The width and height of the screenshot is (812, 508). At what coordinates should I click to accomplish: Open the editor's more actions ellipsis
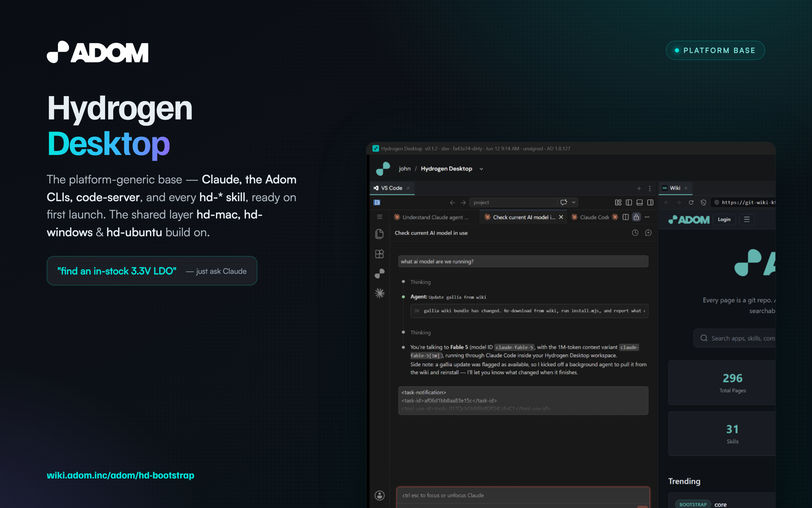(x=647, y=217)
